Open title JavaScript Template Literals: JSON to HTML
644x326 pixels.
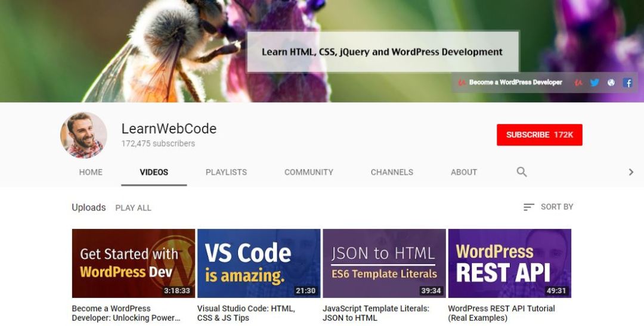point(376,313)
